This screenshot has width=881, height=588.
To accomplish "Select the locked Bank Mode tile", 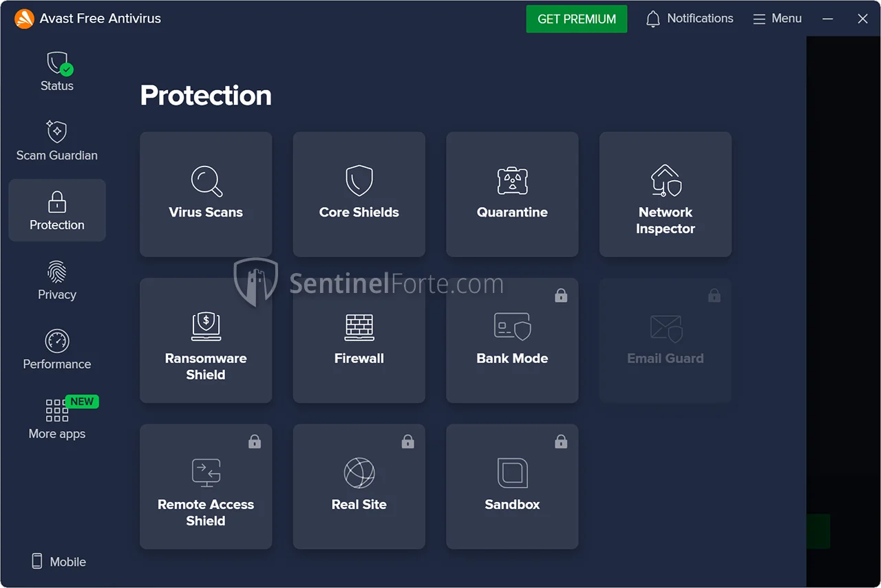I will point(512,340).
